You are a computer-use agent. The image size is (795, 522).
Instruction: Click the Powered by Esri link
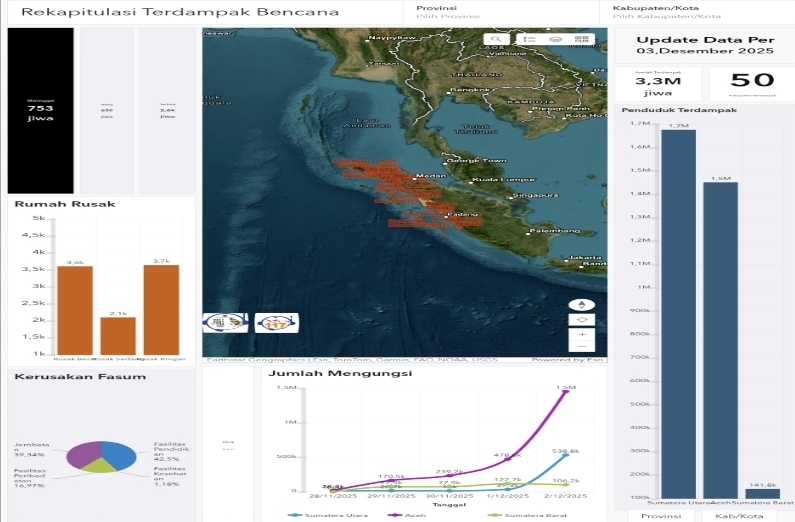pyautogui.click(x=564, y=360)
